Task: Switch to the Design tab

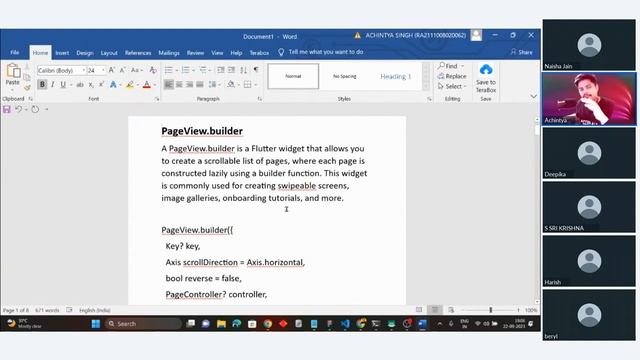Action: (84, 53)
